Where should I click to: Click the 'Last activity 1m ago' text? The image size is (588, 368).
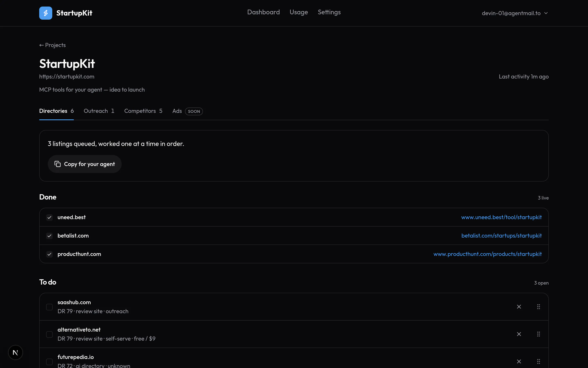(524, 76)
